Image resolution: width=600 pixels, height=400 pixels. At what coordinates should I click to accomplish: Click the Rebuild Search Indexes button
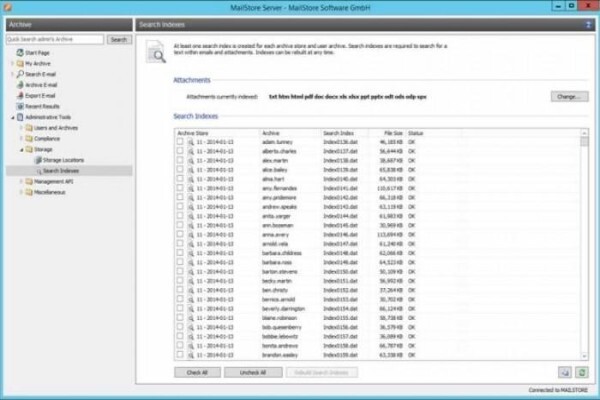[321, 372]
